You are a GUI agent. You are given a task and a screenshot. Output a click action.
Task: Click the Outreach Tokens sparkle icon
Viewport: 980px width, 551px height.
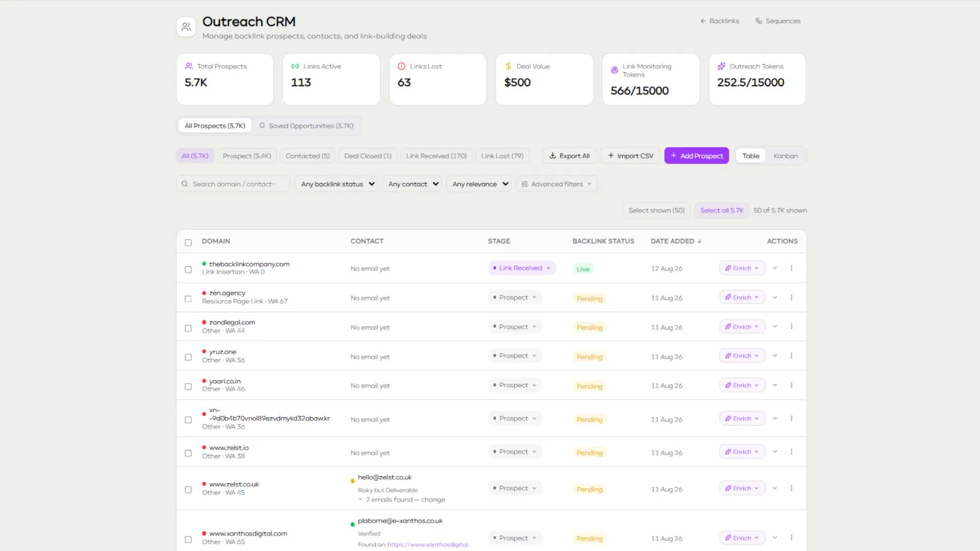click(x=721, y=66)
